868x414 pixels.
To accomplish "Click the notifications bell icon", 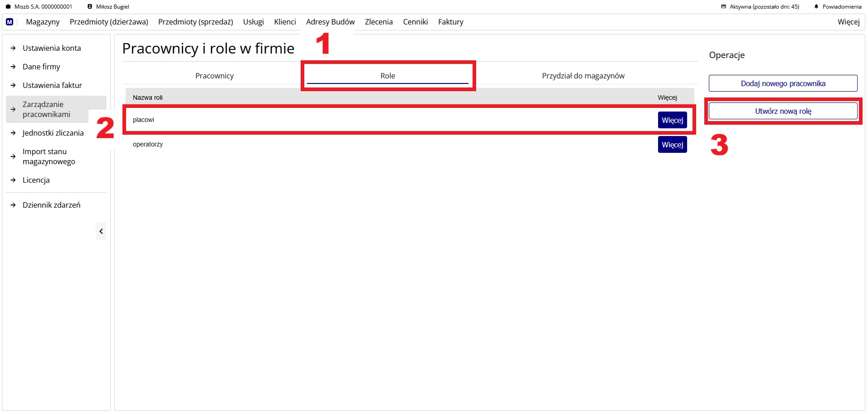I will pyautogui.click(x=816, y=7).
